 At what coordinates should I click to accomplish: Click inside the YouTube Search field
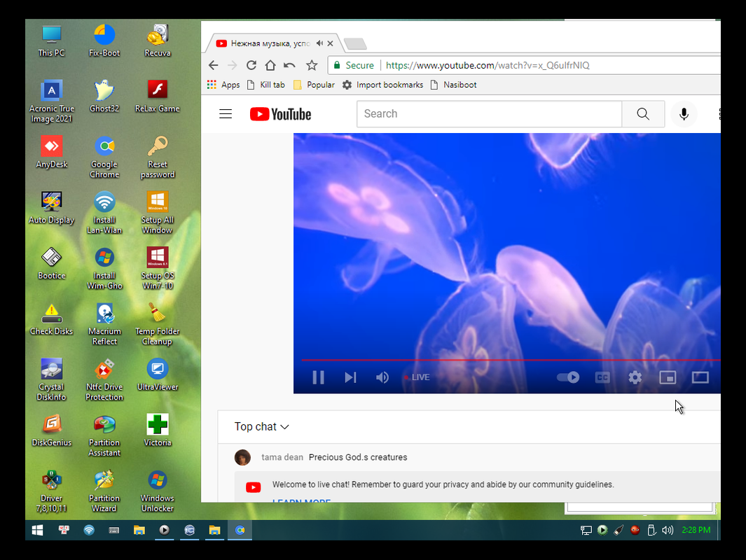click(489, 114)
